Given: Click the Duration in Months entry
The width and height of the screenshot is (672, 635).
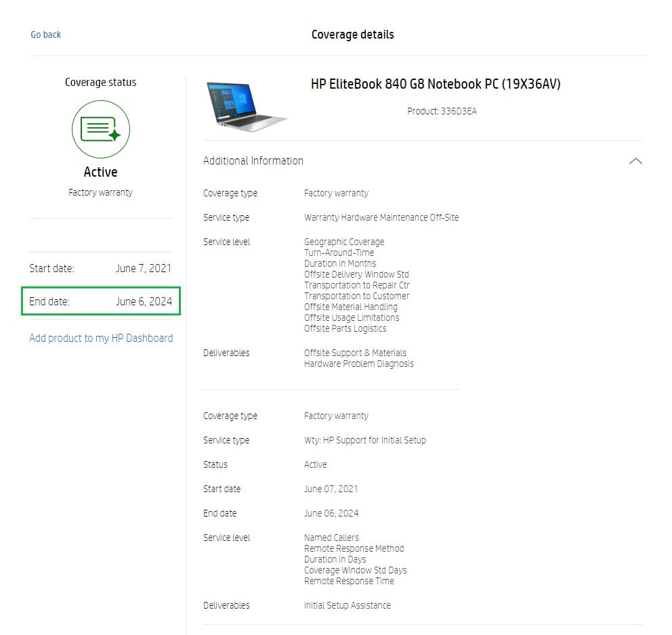Looking at the screenshot, I should click(340, 263).
